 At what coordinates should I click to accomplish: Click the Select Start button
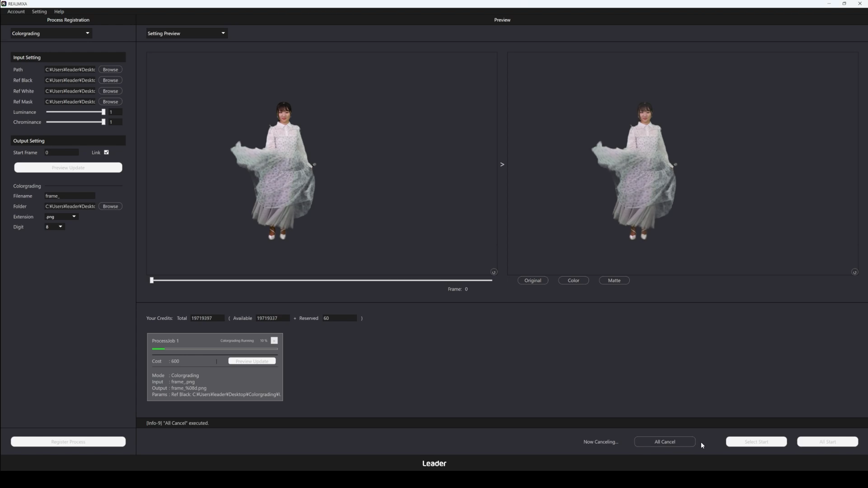(757, 442)
